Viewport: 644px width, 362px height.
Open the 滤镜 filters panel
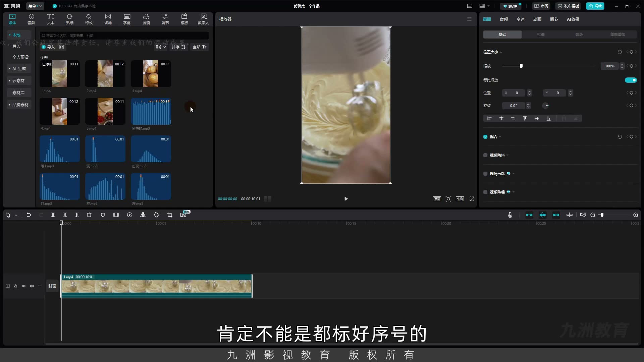[x=146, y=19]
